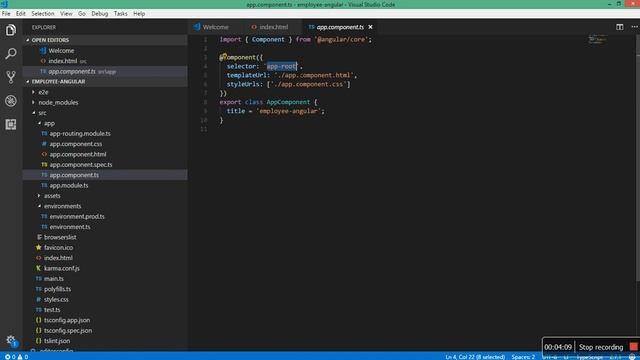Open app.module.ts file
Screen dimensions: 640x360
105,185
